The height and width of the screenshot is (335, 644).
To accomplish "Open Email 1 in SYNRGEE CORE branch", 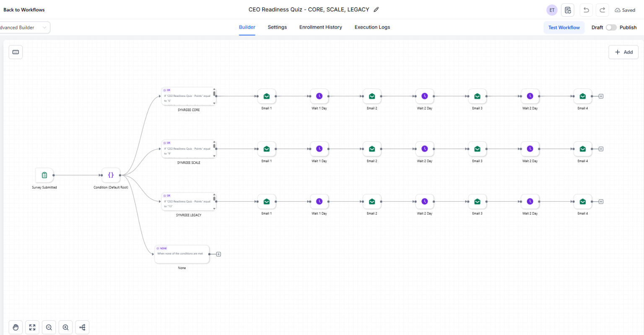I will click(x=267, y=96).
